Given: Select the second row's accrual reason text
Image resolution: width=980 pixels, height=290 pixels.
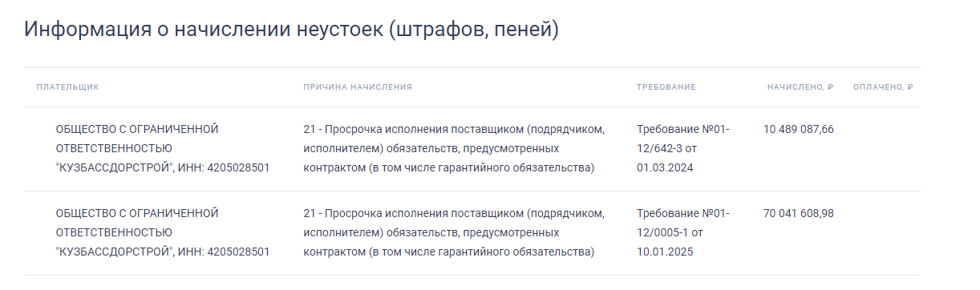Looking at the screenshot, I should [454, 232].
